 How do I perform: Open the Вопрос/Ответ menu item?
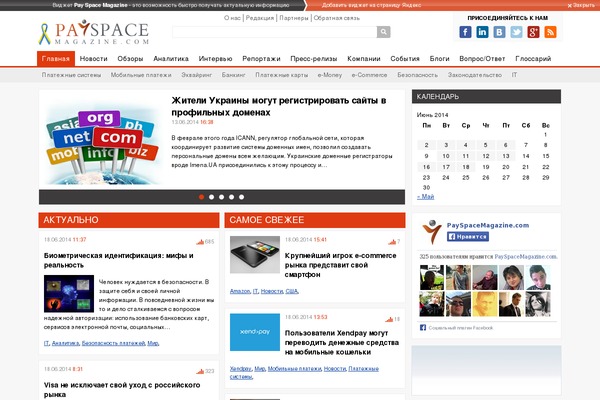(482, 59)
